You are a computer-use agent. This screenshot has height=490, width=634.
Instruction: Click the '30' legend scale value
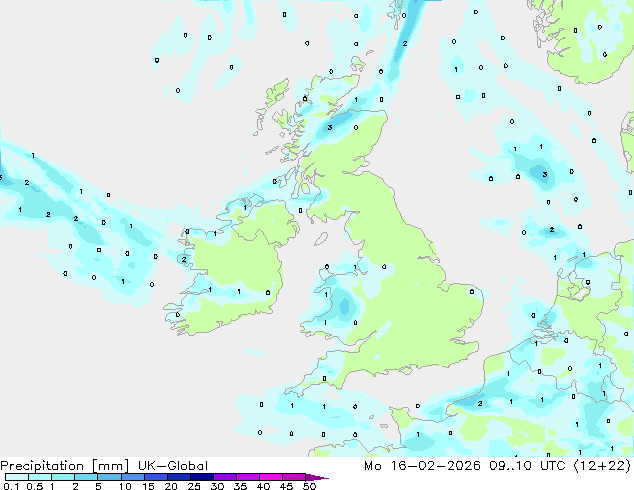217,486
